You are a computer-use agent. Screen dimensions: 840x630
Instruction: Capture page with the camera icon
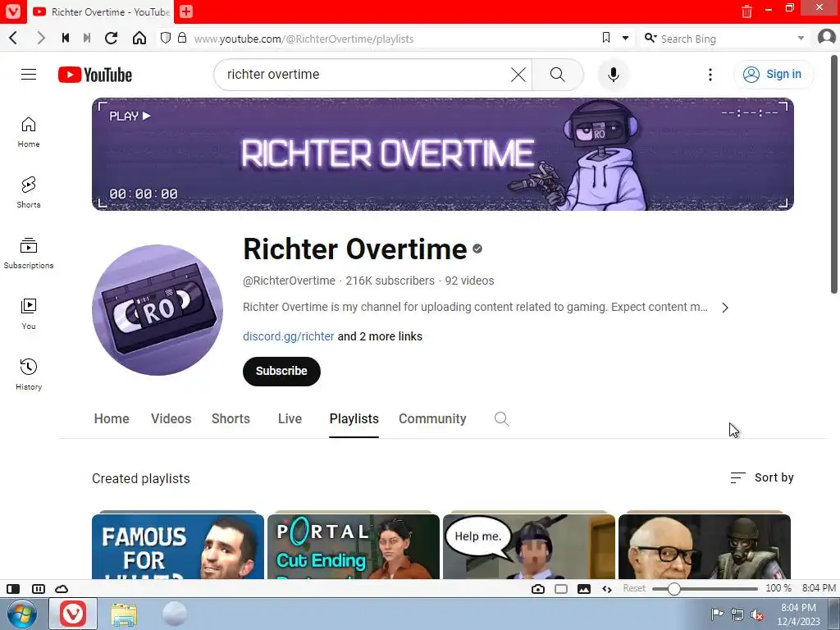coord(538,589)
